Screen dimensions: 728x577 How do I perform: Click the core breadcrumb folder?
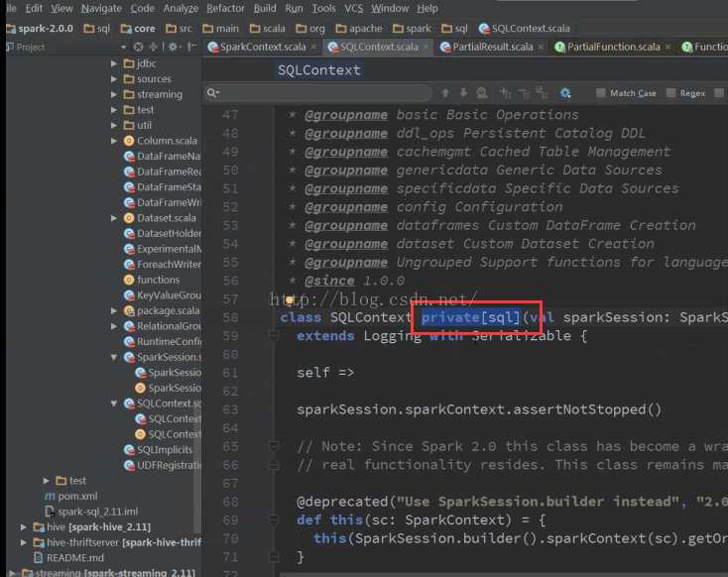(138, 29)
